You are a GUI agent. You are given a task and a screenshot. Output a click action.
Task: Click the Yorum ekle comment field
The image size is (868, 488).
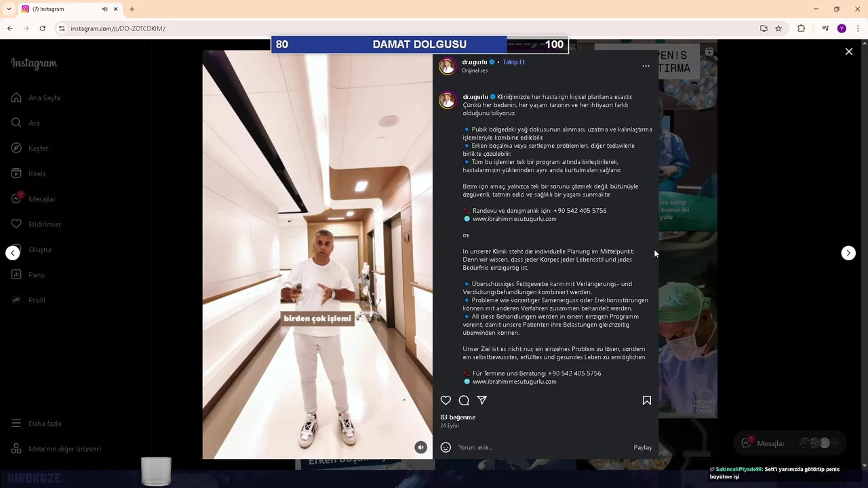tap(542, 447)
